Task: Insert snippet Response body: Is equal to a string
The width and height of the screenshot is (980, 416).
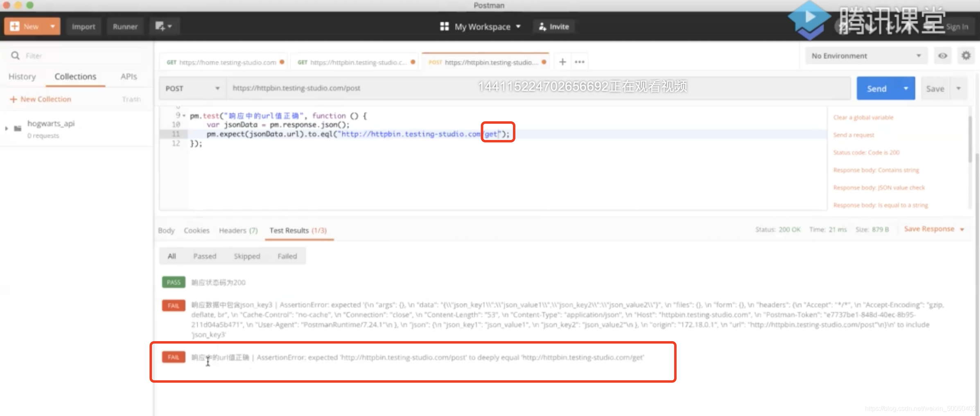Action: (881, 206)
